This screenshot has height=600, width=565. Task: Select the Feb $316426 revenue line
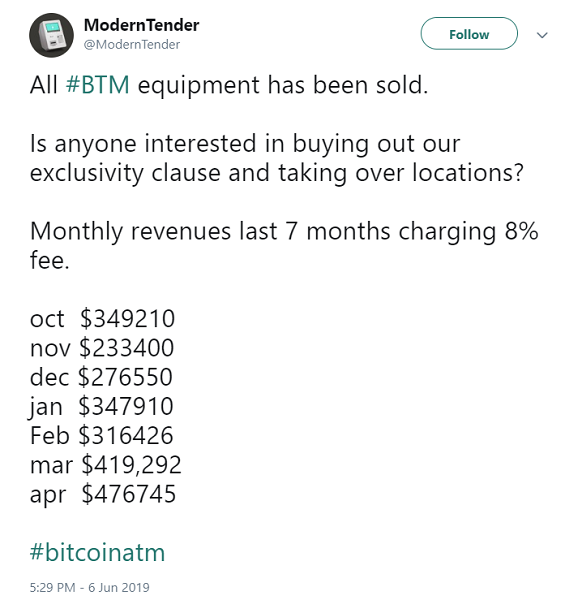[102, 435]
